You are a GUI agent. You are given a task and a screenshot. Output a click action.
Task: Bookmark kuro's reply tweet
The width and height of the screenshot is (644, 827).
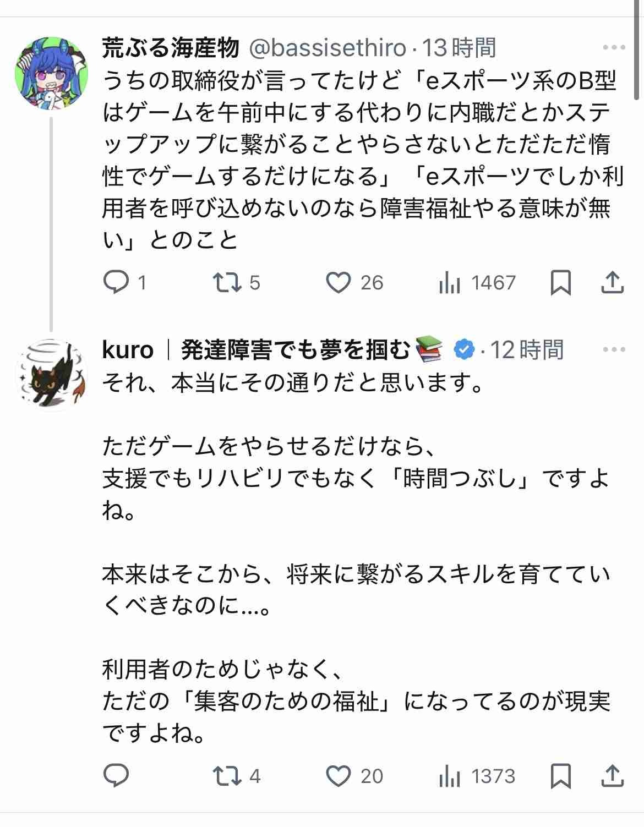560,776
